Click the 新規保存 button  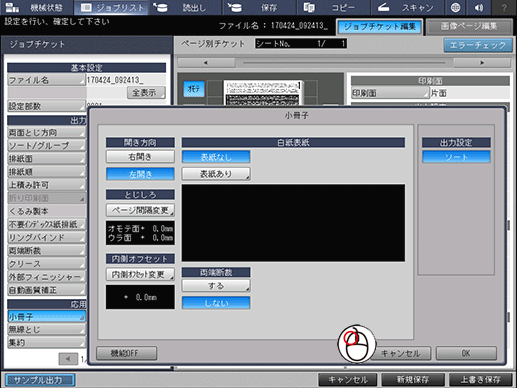413,380
